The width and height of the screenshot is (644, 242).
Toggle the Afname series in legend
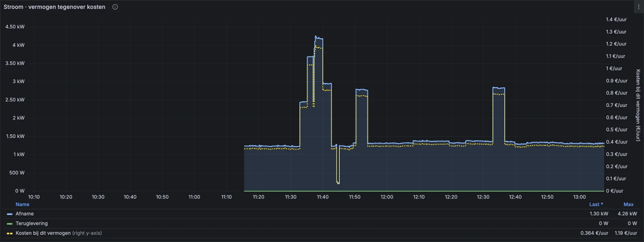point(25,214)
